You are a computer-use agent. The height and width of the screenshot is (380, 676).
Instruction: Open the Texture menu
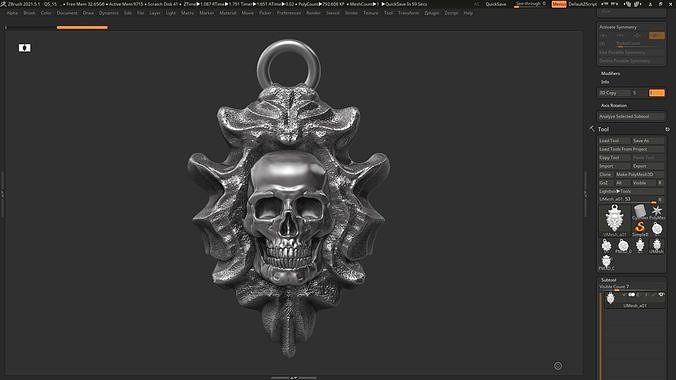click(x=371, y=13)
